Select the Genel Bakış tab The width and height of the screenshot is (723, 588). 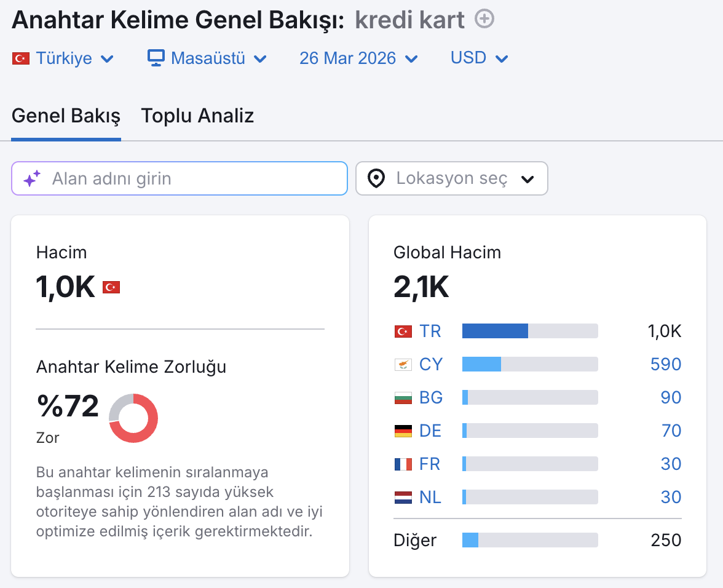click(66, 116)
